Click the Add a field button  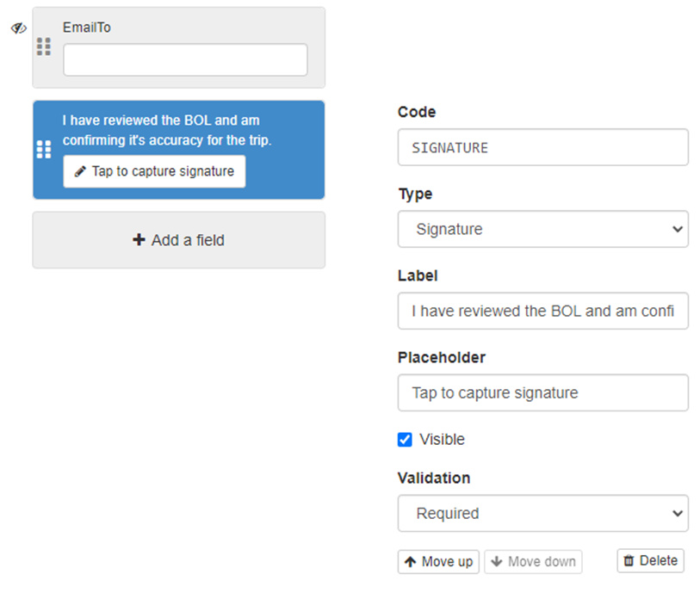pos(178,240)
